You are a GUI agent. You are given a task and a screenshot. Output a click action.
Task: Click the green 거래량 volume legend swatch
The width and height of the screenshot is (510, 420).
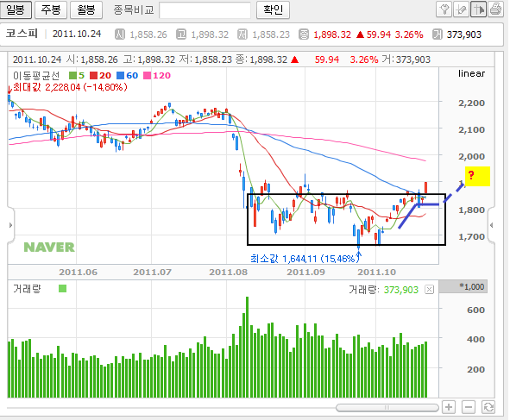tap(62, 289)
